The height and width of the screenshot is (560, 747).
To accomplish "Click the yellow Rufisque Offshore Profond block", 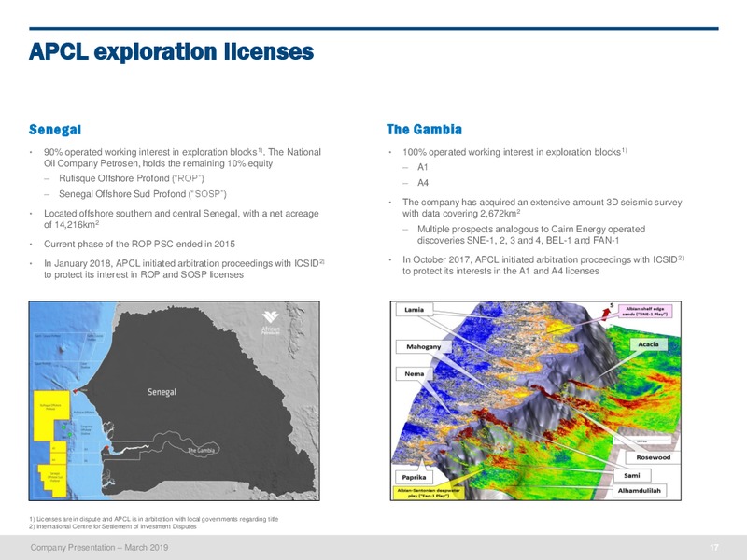I will tap(51, 415).
